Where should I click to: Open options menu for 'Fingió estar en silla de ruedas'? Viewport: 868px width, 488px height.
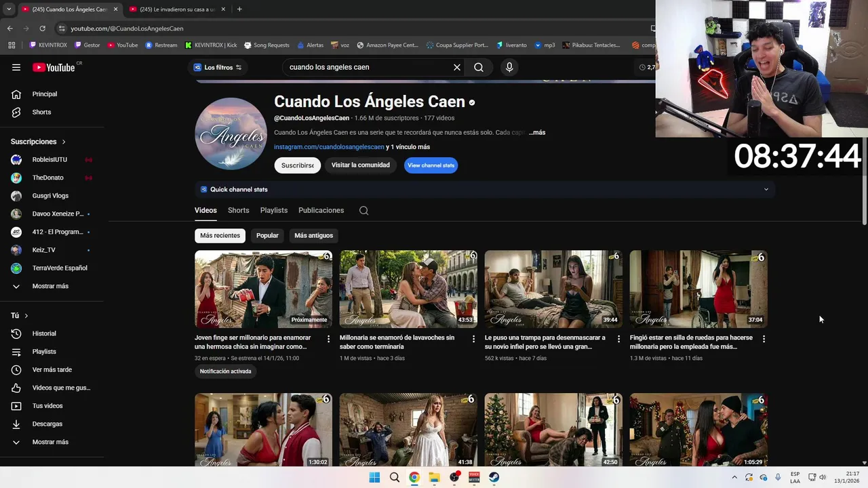[764, 339]
